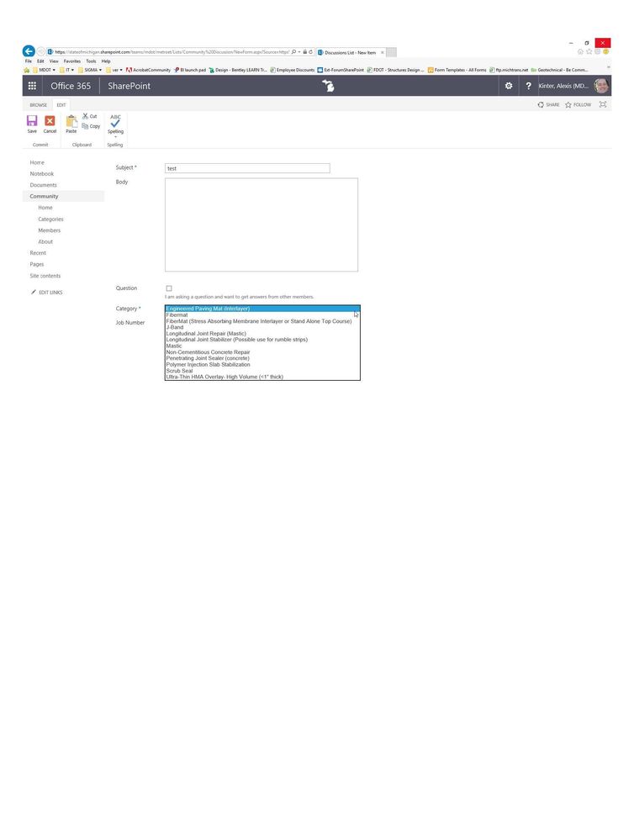This screenshot has height=840, width=634.
Task: Open Form Templates - All Forms bookmark
Action: (457, 70)
